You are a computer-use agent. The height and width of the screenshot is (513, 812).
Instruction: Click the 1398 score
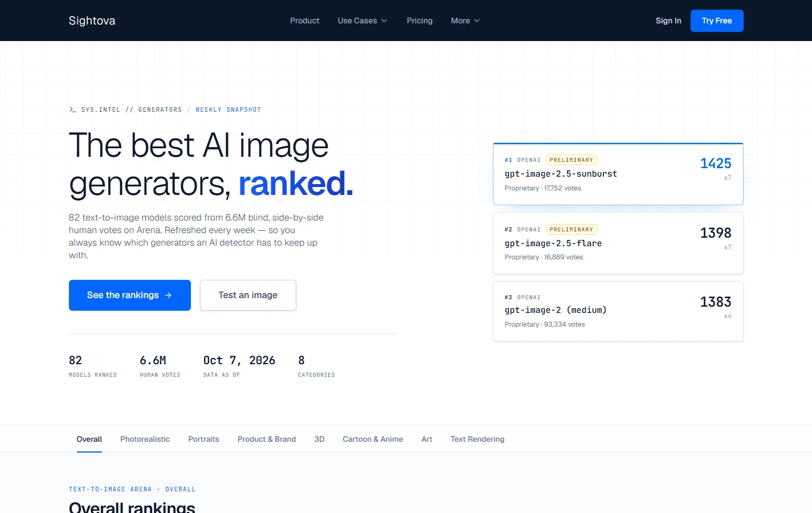point(716,233)
